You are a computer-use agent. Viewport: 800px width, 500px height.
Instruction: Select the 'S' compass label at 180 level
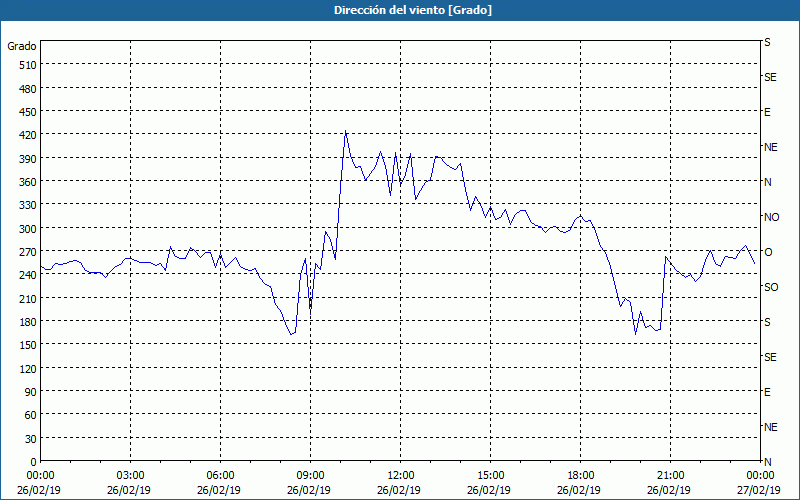tap(767, 322)
